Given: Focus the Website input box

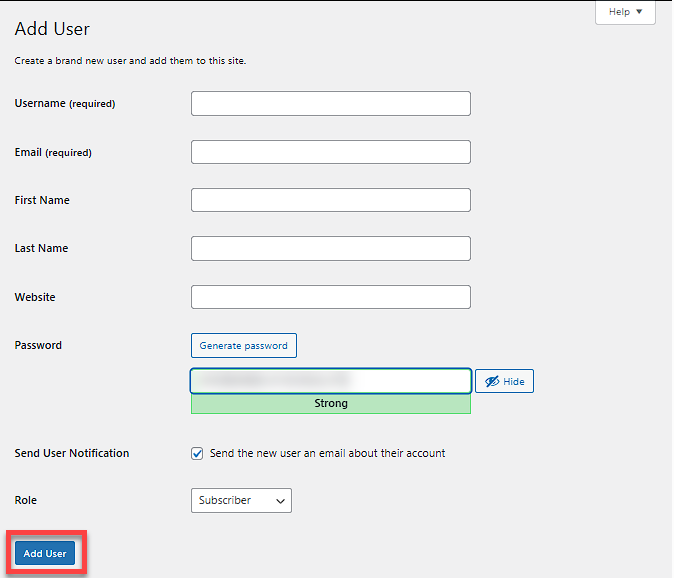Looking at the screenshot, I should click(330, 297).
